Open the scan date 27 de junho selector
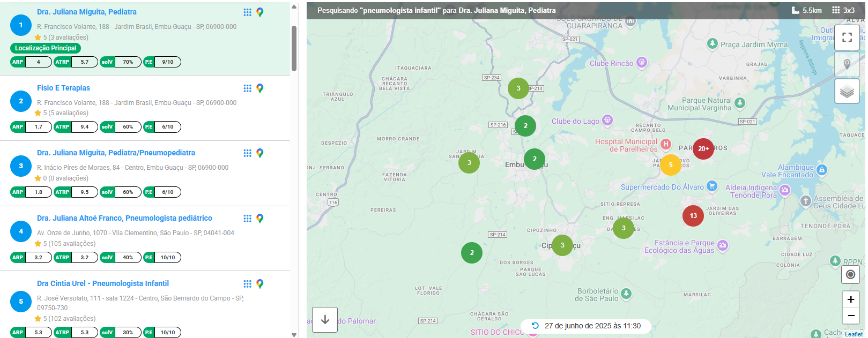 point(586,326)
